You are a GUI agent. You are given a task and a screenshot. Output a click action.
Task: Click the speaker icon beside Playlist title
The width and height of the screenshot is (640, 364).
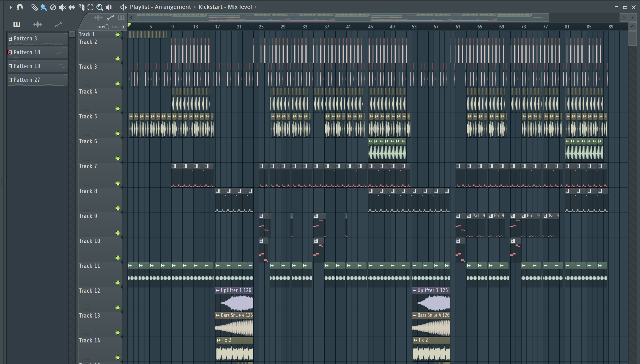point(123,7)
